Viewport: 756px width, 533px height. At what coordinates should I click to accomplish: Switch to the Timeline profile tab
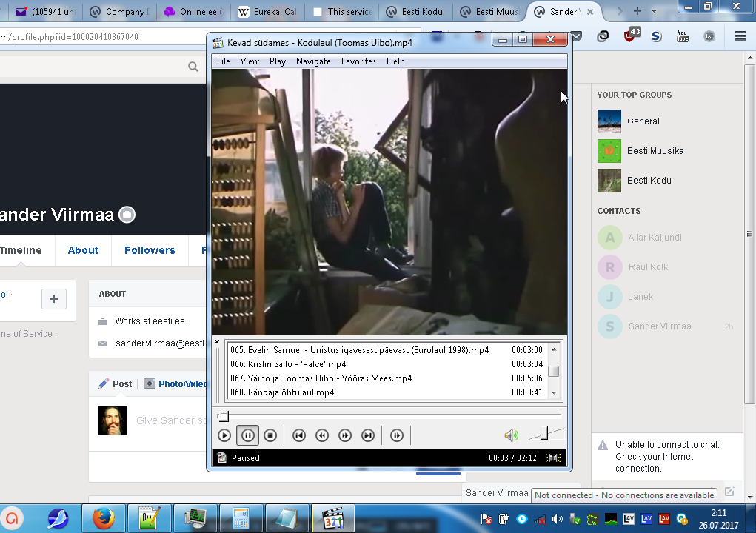point(21,250)
